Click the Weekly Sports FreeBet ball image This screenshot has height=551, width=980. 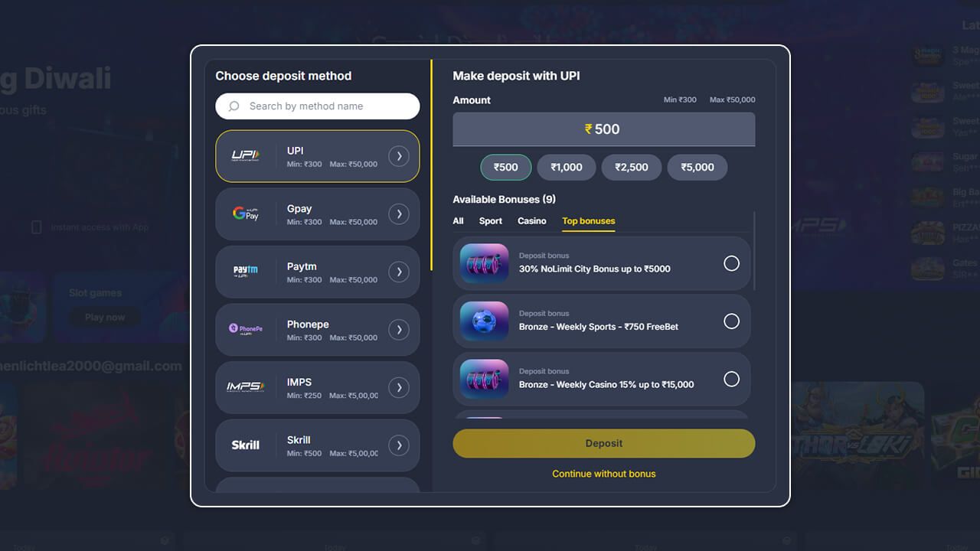[x=485, y=321]
